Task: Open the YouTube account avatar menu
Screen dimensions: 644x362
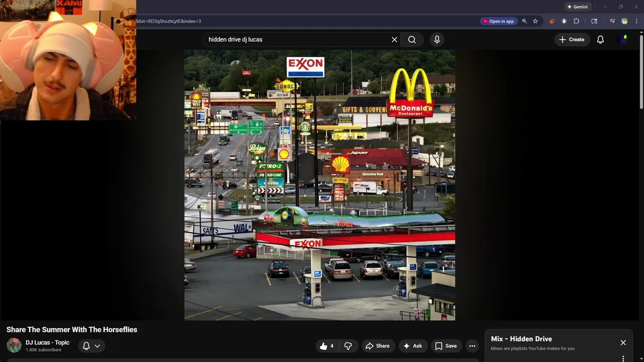Action: (623, 40)
